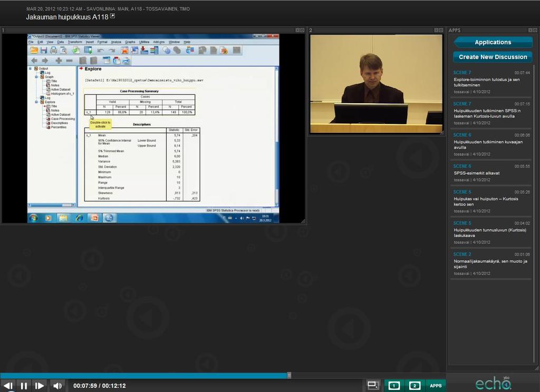Open the SPSS Transform menu
Image resolution: width=540 pixels, height=392 pixels.
tap(75, 42)
